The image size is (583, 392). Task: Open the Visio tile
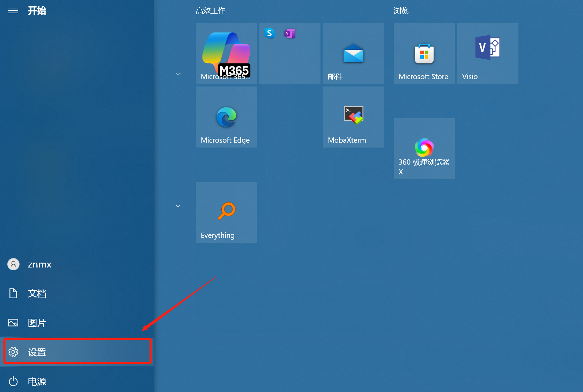point(488,53)
